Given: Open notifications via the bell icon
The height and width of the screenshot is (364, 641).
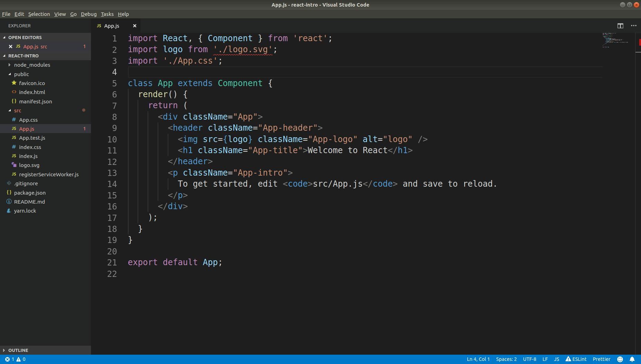Looking at the screenshot, I should tap(632, 359).
